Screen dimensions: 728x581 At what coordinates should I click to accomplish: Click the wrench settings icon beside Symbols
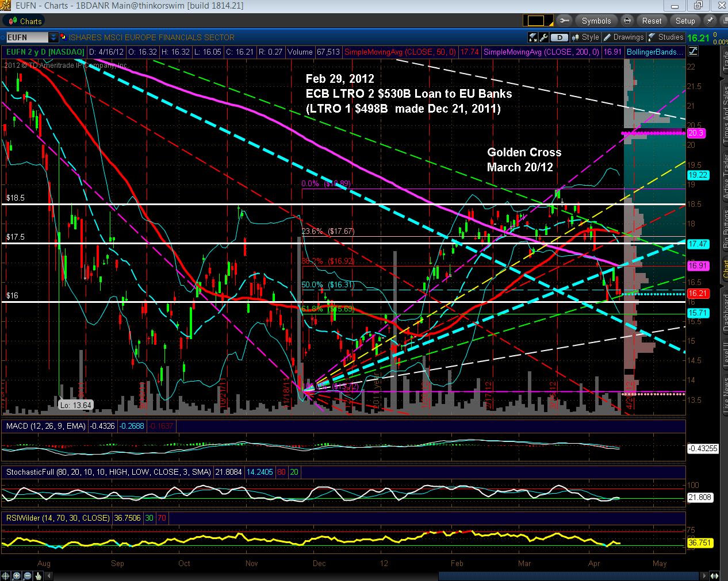565,21
